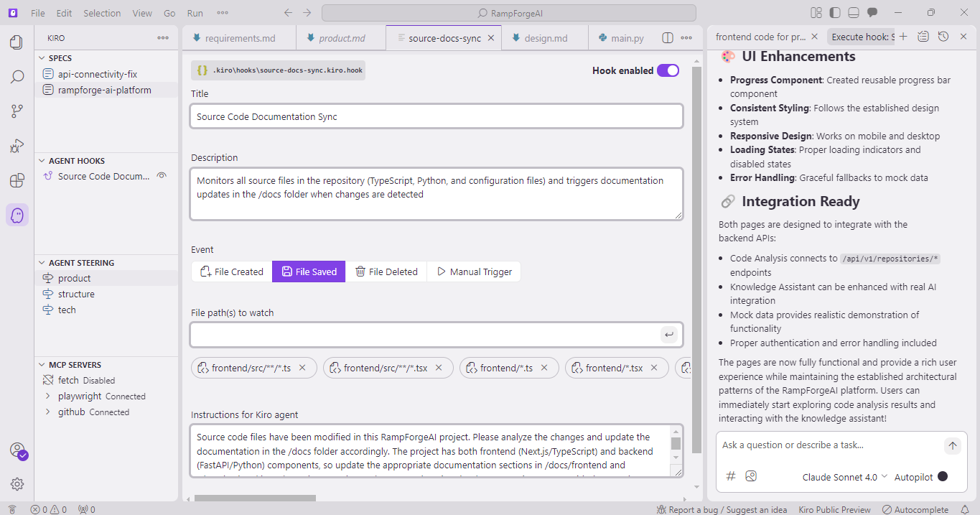
Task: Open the structure steering file
Action: (76, 294)
